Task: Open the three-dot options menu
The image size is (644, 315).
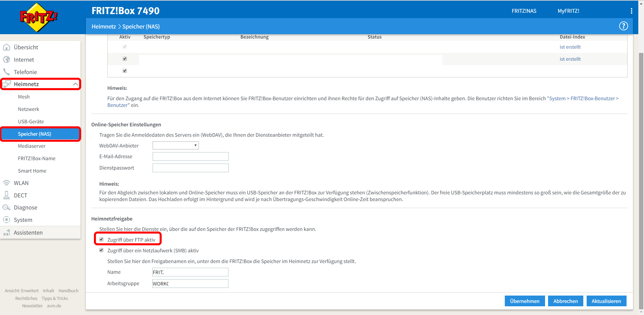Action: coord(631,11)
